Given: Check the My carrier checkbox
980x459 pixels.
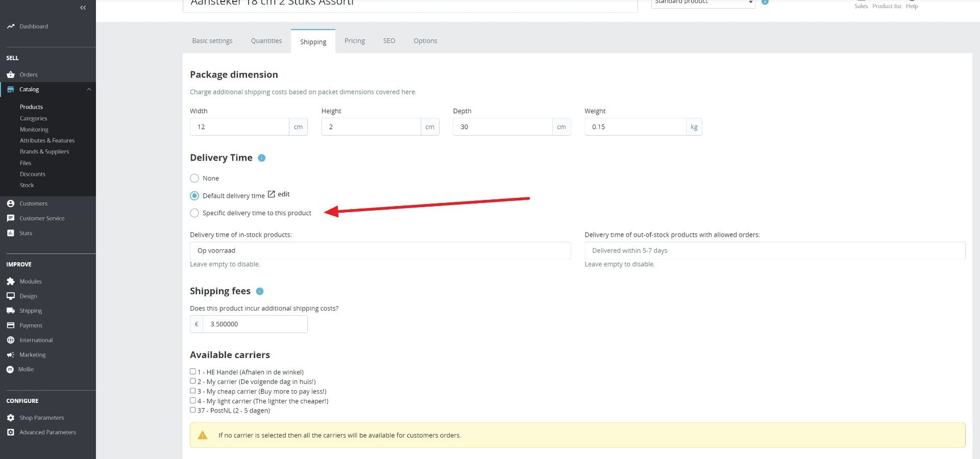Looking at the screenshot, I should 193,381.
